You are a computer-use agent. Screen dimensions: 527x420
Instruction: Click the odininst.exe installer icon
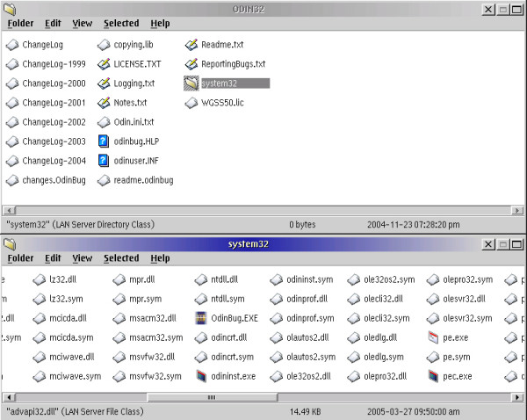[200, 376]
